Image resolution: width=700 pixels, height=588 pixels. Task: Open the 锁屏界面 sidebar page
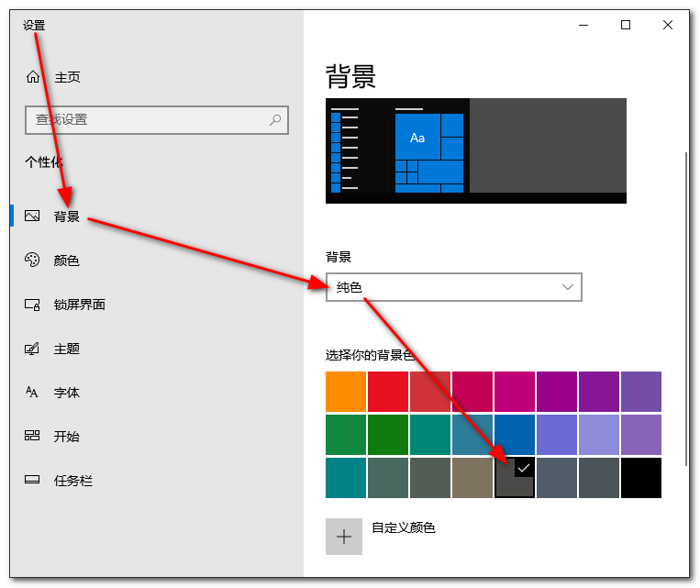point(80,305)
